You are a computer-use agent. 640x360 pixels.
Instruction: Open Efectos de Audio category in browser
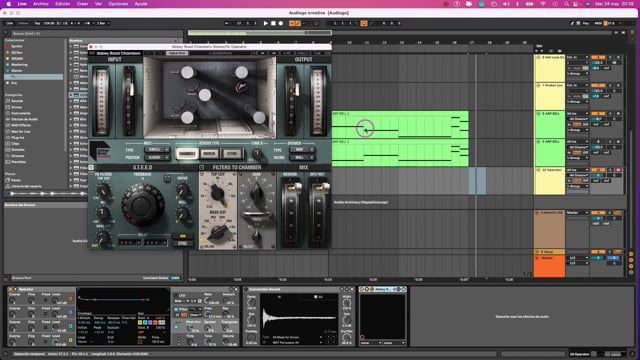(24, 119)
